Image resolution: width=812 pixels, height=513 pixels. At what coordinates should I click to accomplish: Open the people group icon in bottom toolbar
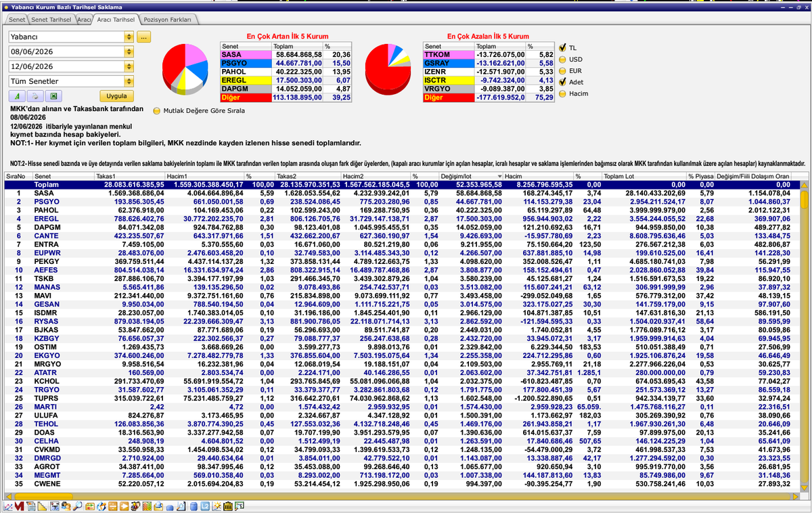[66, 506]
